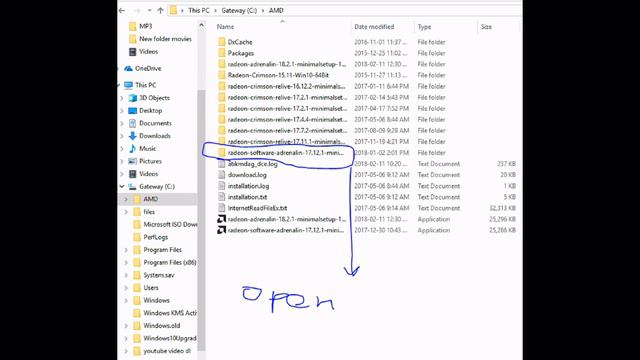This screenshot has width=640, height=360.
Task: Click the Desktop icon in sidebar
Action: 133,111
